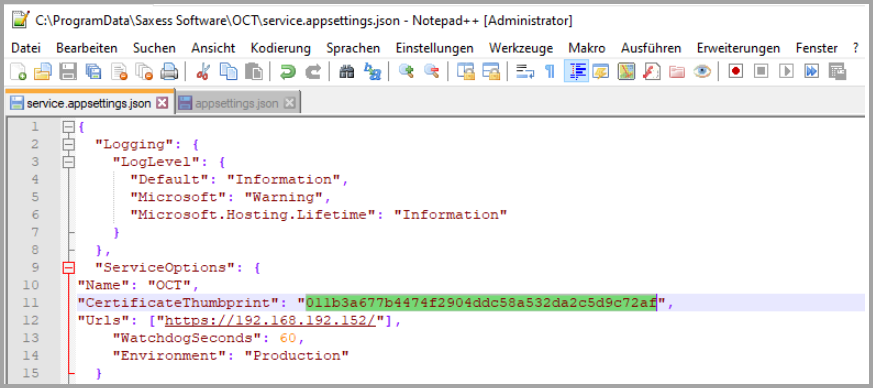873x388 pixels.
Task: Collapse the Logging block fold marker
Action: (x=68, y=145)
